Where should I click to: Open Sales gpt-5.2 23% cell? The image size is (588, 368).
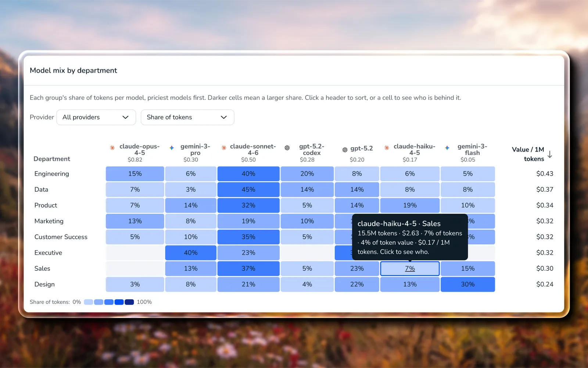pos(357,269)
